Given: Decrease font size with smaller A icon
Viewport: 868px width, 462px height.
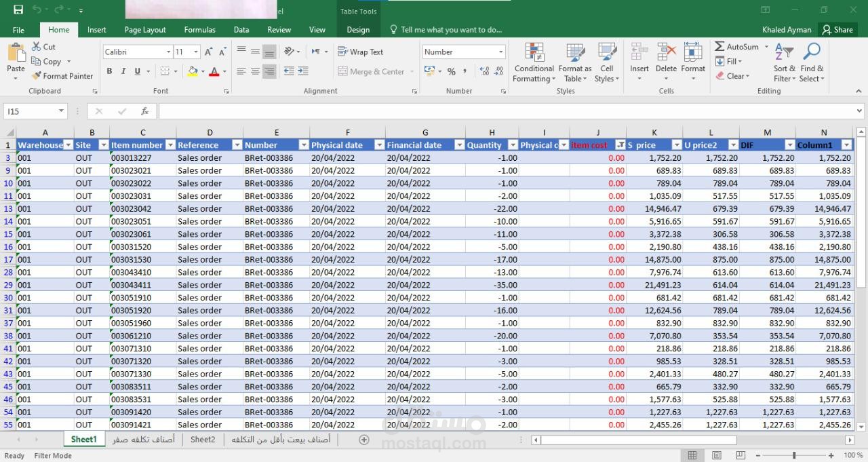Looking at the screenshot, I should click(222, 52).
